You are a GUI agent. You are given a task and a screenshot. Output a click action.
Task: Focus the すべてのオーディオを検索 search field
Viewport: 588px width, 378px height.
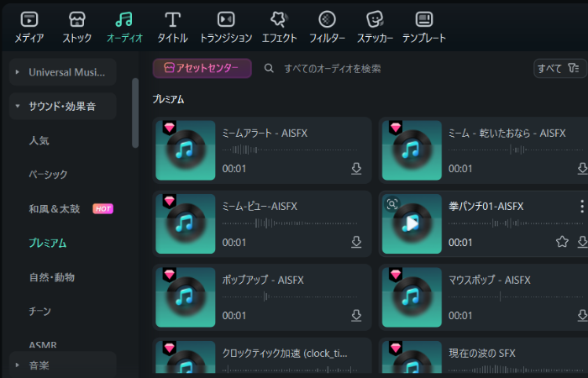pos(333,68)
